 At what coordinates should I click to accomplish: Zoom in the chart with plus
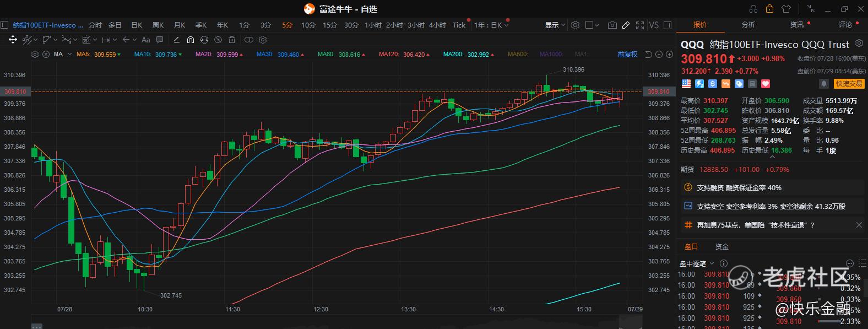(670, 55)
